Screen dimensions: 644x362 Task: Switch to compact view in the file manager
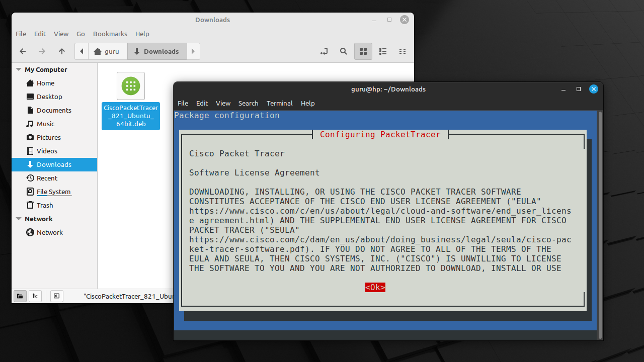pos(403,51)
